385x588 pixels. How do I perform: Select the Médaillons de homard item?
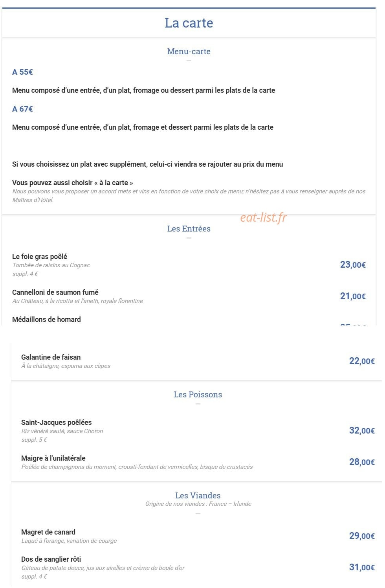click(46, 320)
